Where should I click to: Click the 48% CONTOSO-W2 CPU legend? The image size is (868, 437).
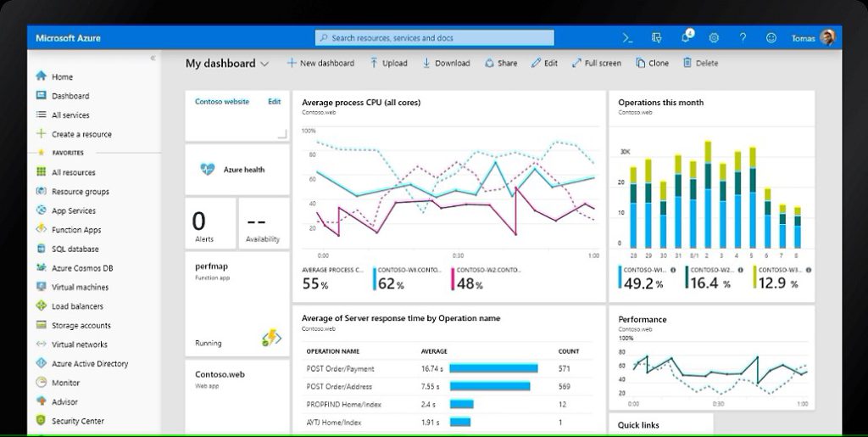coord(487,278)
